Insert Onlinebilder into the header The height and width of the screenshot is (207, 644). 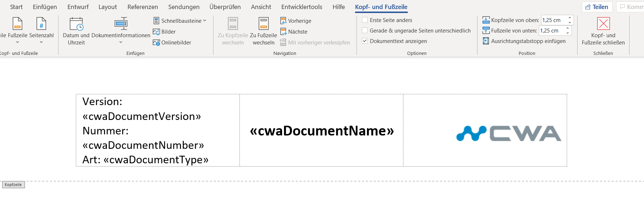172,43
